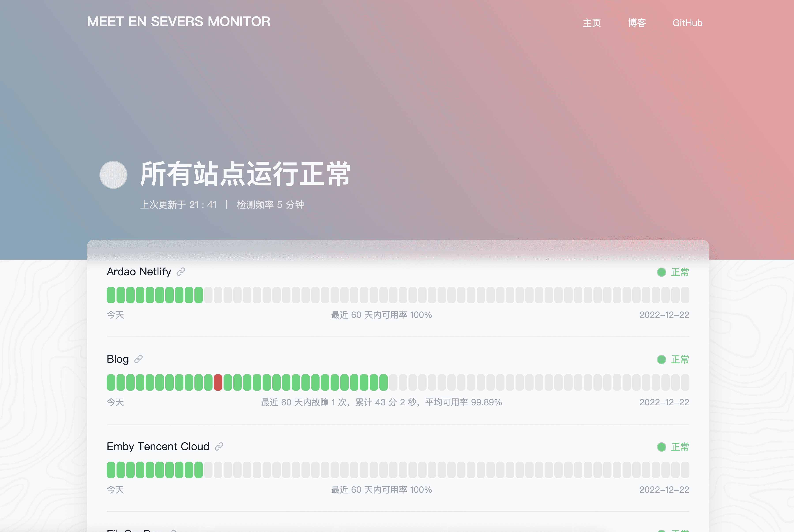Click the 2022-12-22 date under Blog
Image resolution: width=794 pixels, height=532 pixels.
click(664, 402)
